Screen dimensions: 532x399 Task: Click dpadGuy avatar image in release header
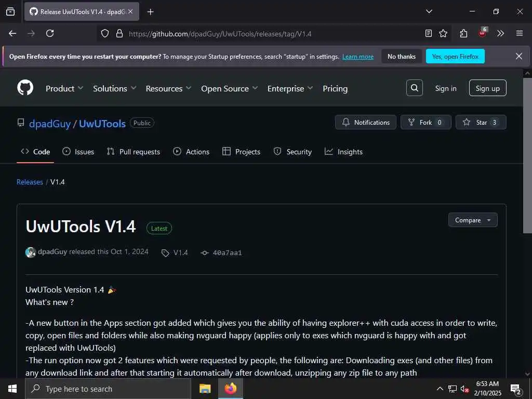click(31, 252)
